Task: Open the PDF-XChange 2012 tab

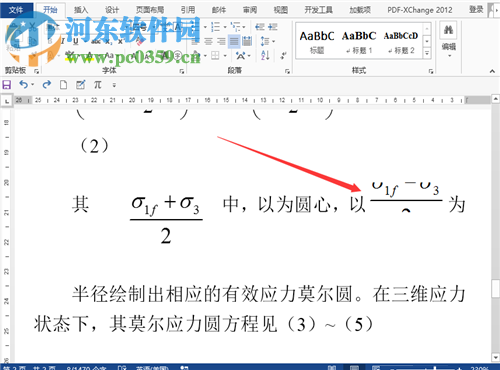Action: 419,10
